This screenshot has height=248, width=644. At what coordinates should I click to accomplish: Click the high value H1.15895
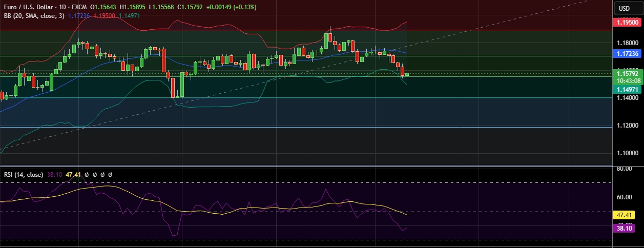[133, 7]
